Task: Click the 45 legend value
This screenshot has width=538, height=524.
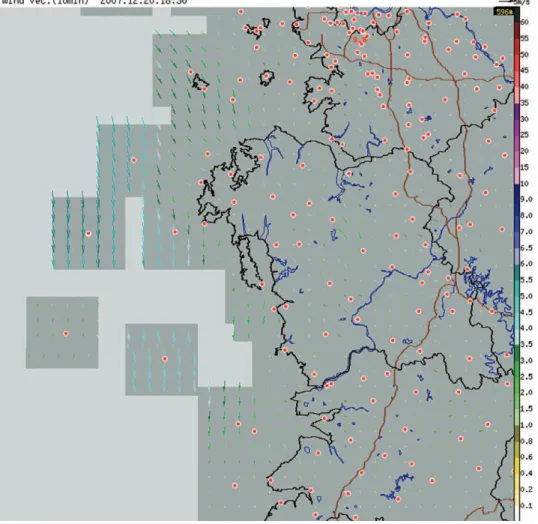Action: pyautogui.click(x=524, y=70)
